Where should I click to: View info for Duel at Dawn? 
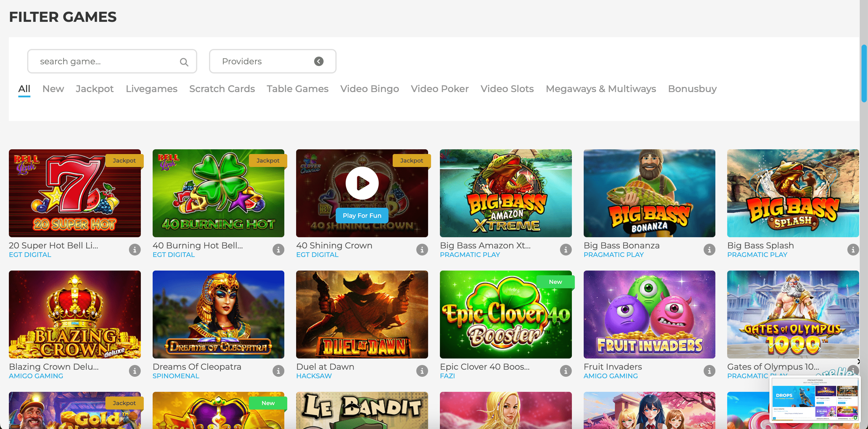pos(422,371)
